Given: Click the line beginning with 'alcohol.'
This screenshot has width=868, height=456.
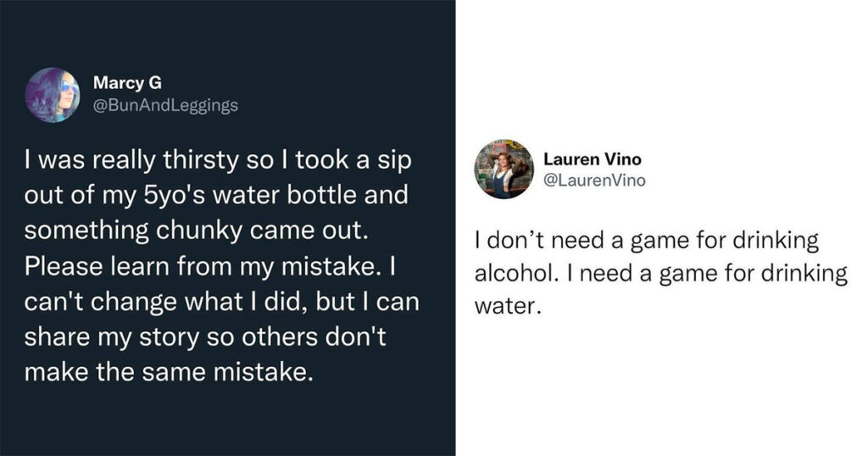Looking at the screenshot, I should tap(661, 274).
